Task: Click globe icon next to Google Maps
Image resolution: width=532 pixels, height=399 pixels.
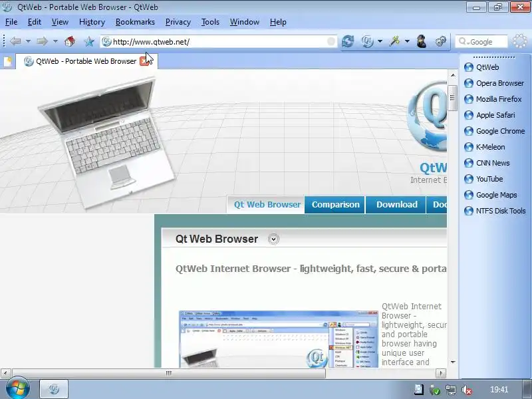Action: 469,195
